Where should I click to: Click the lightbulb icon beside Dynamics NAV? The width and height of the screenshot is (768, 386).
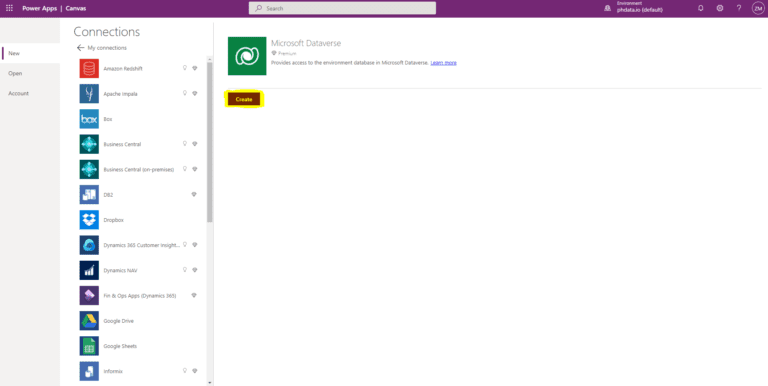click(x=185, y=270)
